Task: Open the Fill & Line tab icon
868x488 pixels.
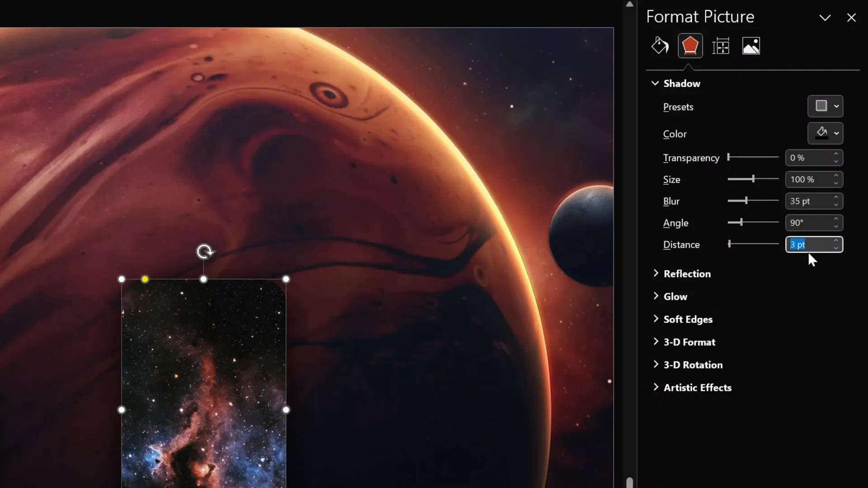Action: [x=660, y=46]
